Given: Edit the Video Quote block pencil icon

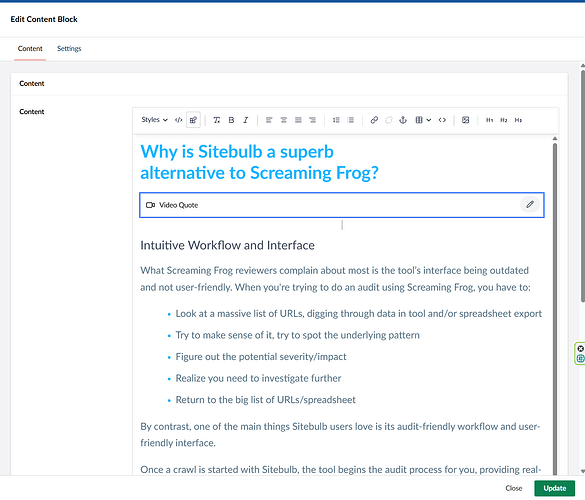Looking at the screenshot, I should point(530,204).
